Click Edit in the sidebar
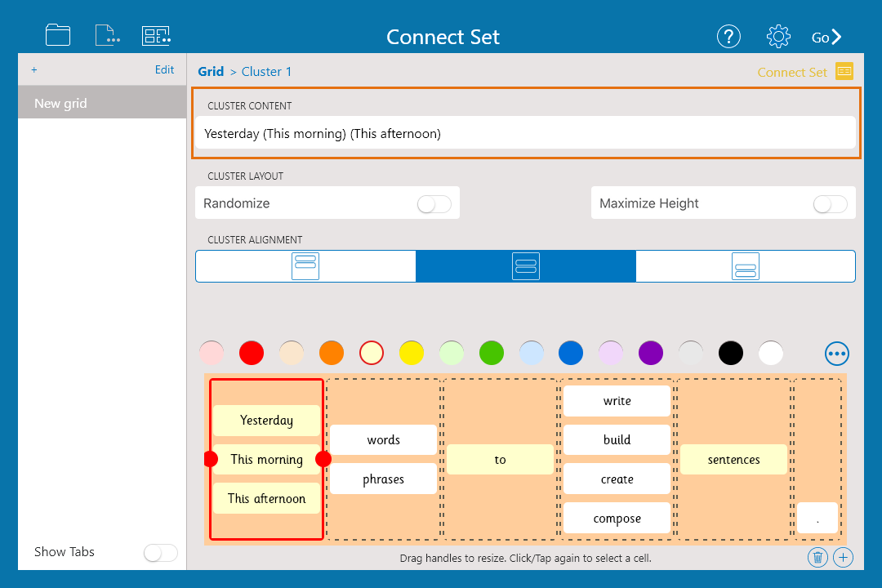Screen dimensions: 882x588 coord(164,70)
